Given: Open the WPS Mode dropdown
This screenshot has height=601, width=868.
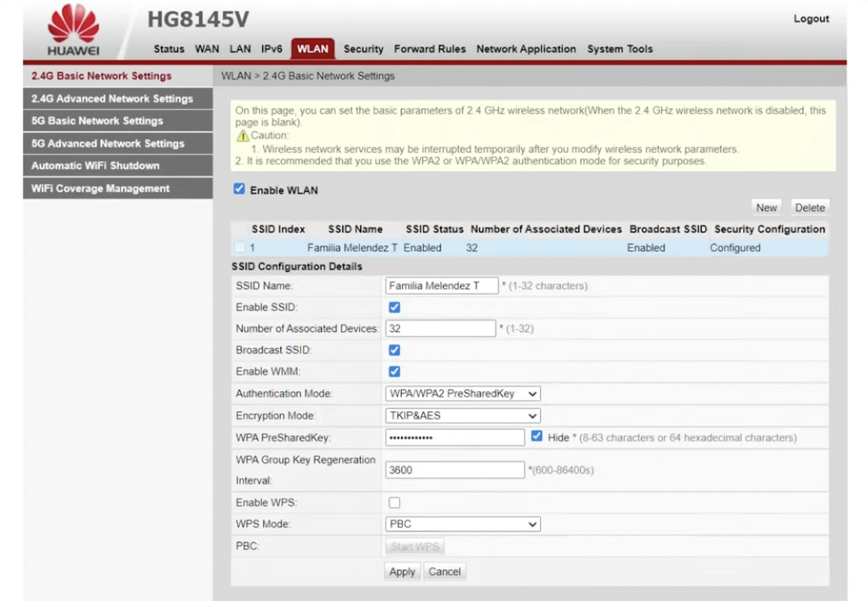Looking at the screenshot, I should click(x=462, y=524).
